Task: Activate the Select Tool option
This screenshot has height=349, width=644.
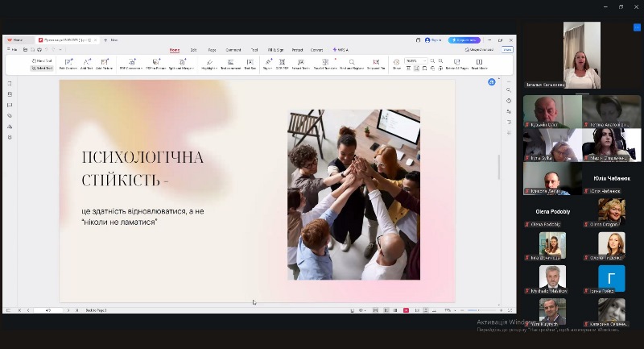Action: coord(42,69)
